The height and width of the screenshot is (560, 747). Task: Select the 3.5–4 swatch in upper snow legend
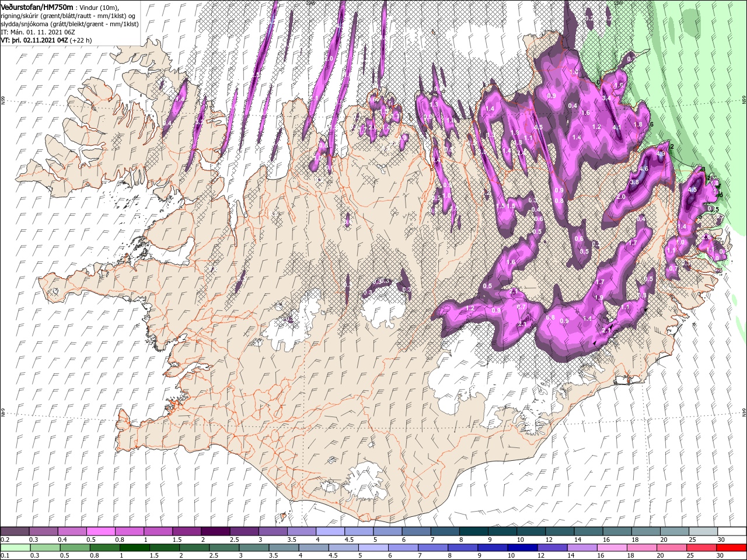click(x=301, y=531)
